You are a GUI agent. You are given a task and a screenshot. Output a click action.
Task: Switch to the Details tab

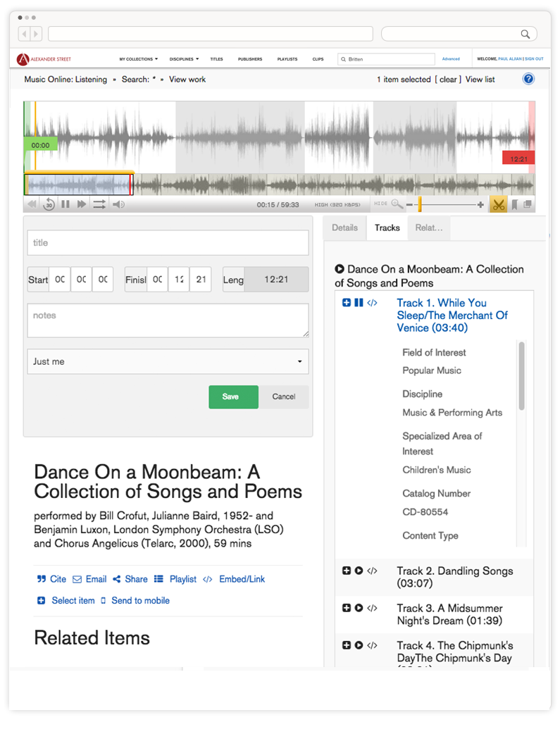tap(345, 228)
